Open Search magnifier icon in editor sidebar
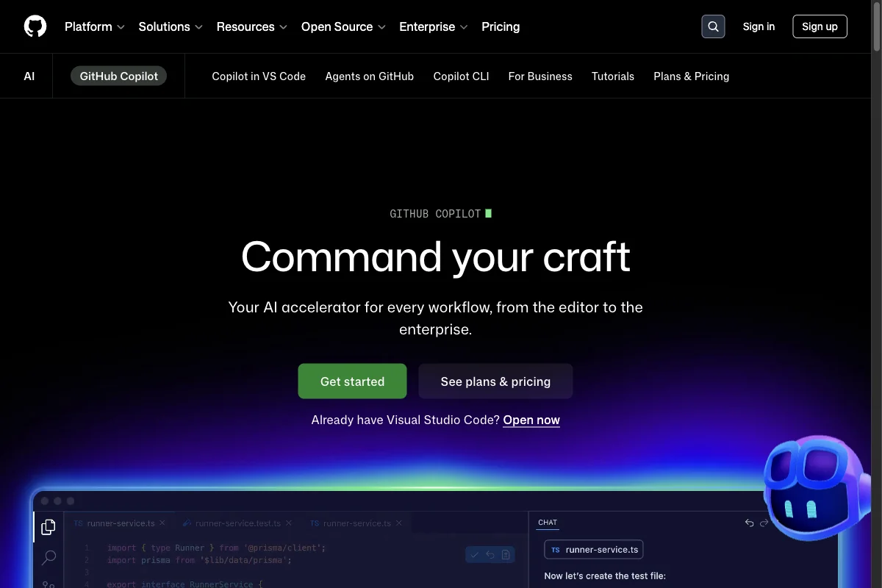This screenshot has height=588, width=882. tap(49, 558)
